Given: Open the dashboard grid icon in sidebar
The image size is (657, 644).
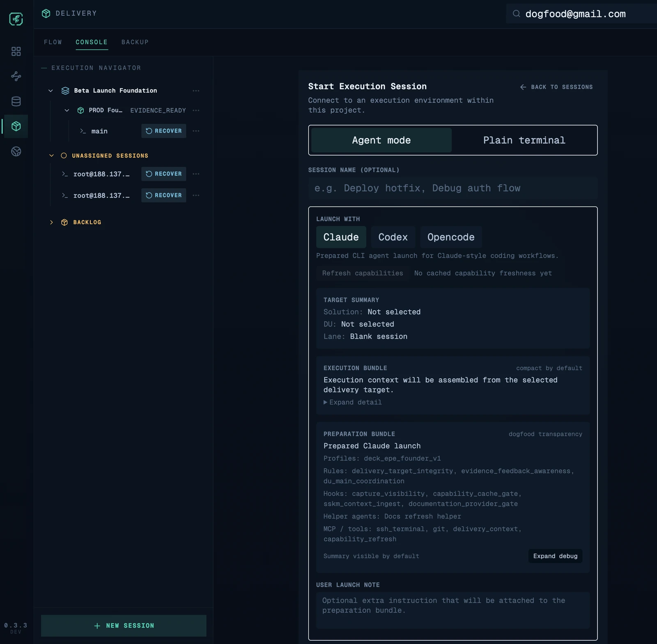Looking at the screenshot, I should point(16,51).
